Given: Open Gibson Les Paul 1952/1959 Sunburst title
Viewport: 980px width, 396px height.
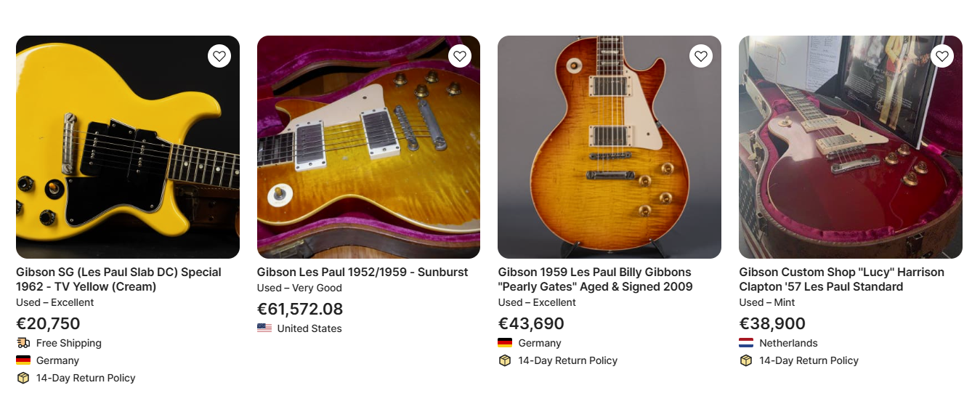Looking at the screenshot, I should point(363,272).
